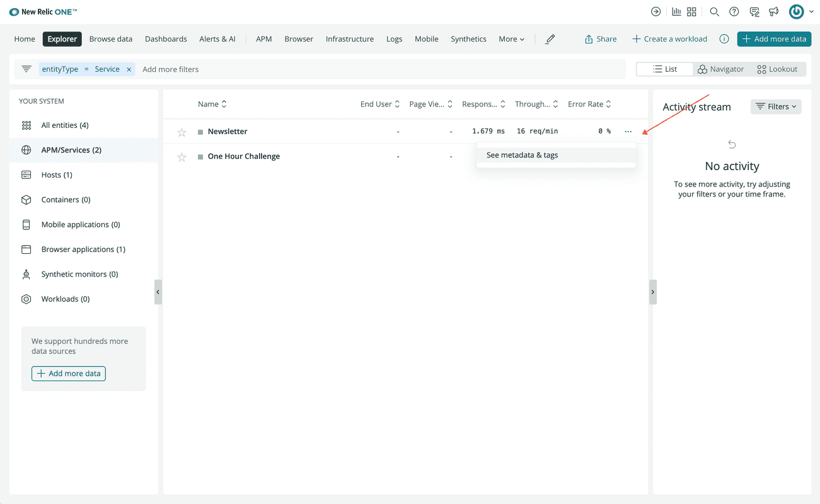Sort by Response time column

pyautogui.click(x=484, y=104)
